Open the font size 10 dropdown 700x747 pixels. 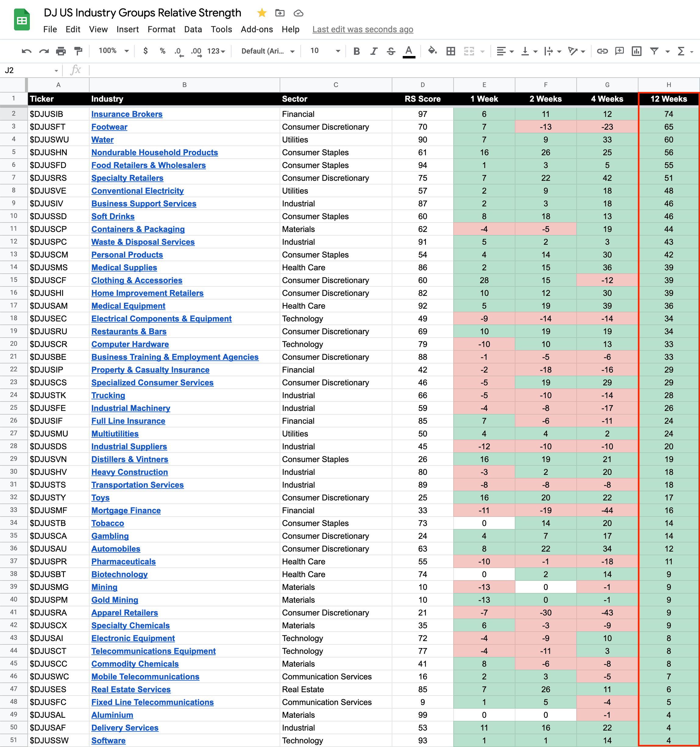[325, 51]
